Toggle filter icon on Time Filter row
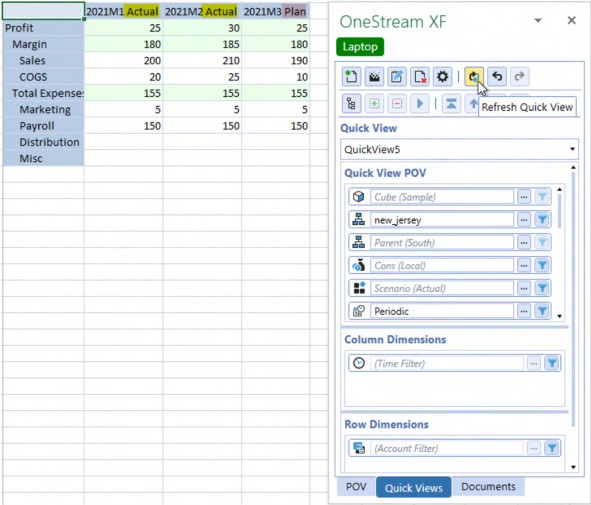Screen dimensions: 591x505 (552, 363)
